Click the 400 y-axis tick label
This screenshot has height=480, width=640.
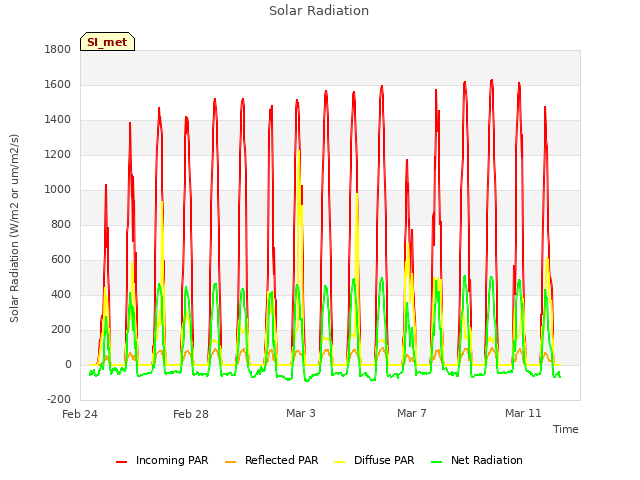[x=61, y=295]
